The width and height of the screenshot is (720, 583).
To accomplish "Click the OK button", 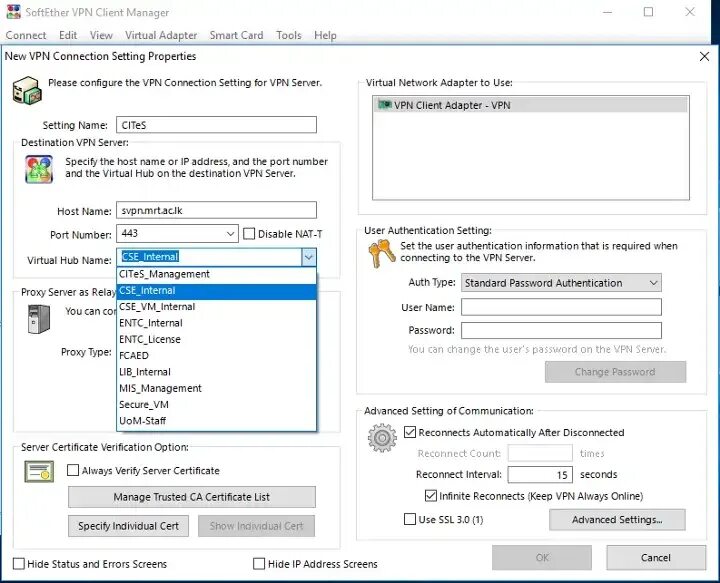I will click(x=542, y=558).
